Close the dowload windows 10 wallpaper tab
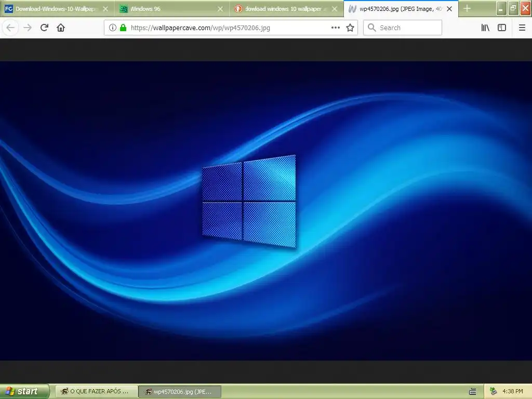 [335, 9]
